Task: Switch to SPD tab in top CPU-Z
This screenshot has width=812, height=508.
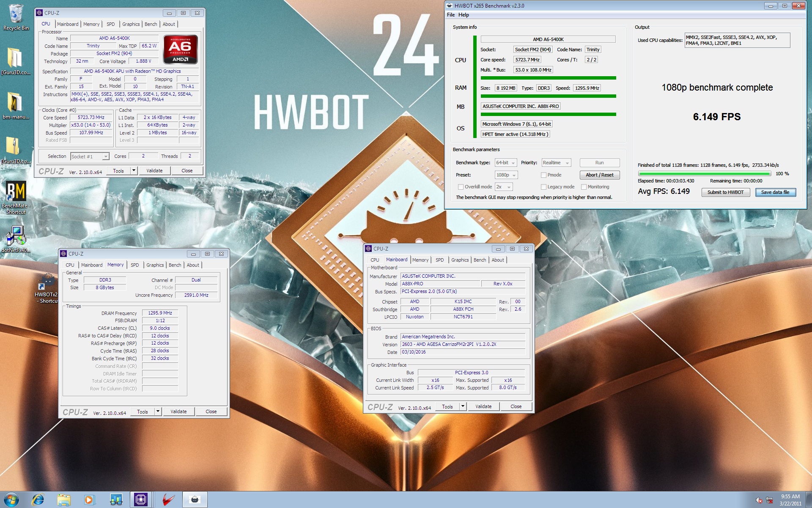Action: point(110,24)
